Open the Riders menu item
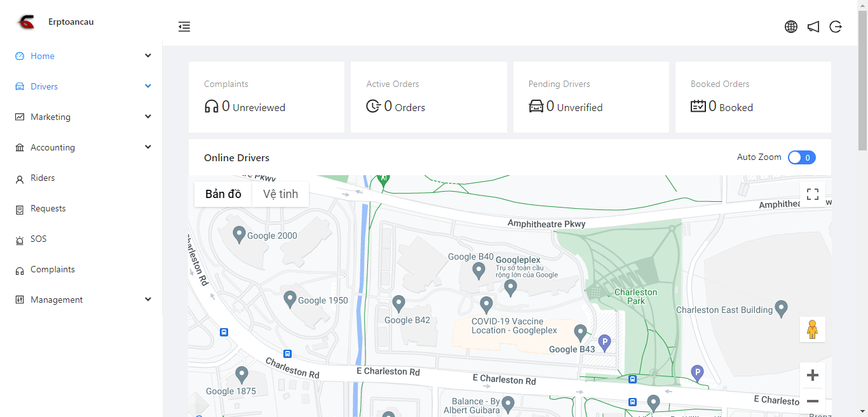Image resolution: width=868 pixels, height=417 pixels. click(x=43, y=178)
